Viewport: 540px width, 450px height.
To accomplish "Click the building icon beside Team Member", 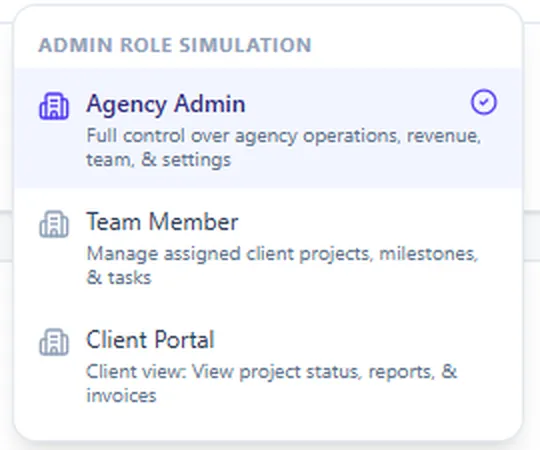I will tap(54, 224).
